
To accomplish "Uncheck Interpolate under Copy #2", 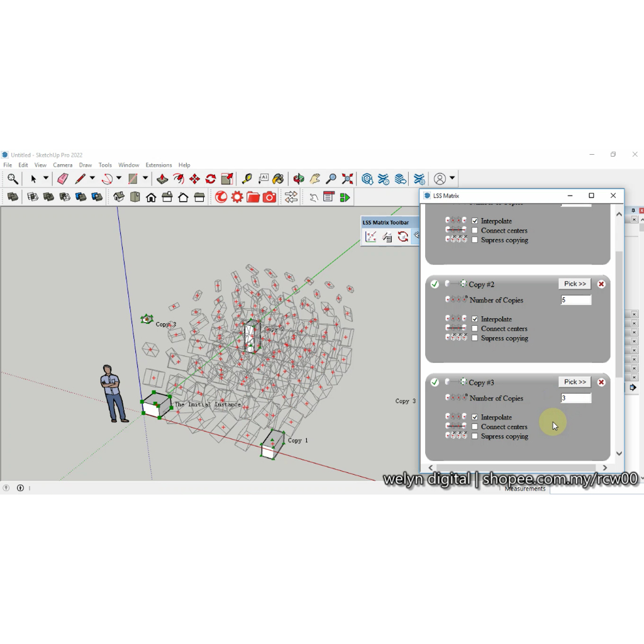I will coord(475,319).
